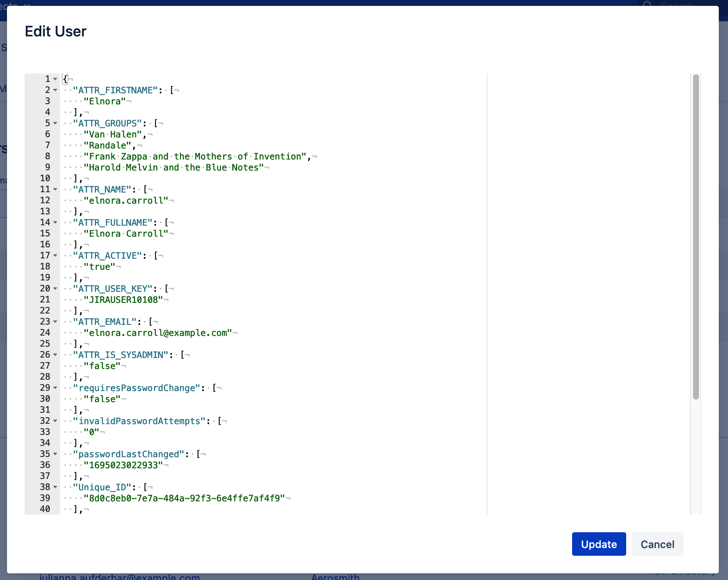This screenshot has width=728, height=580.
Task: Collapse the ATTR_ACTIVE fold arrow
Action: pyautogui.click(x=55, y=255)
